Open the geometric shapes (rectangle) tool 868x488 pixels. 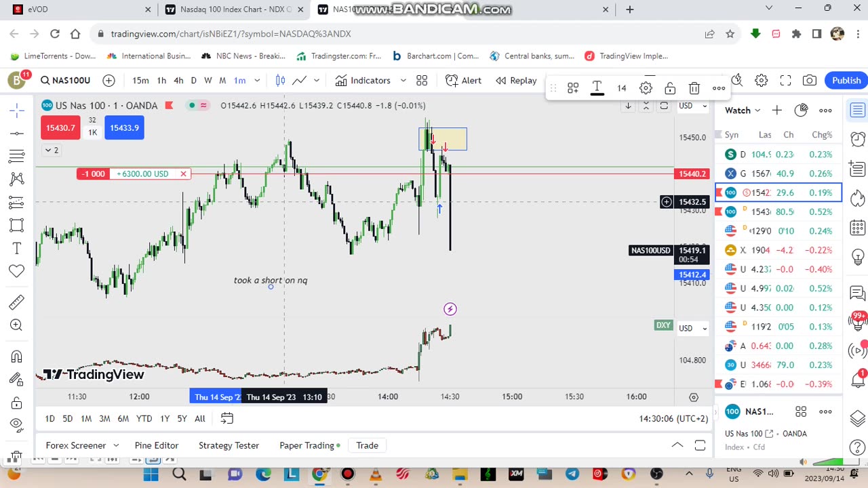(17, 225)
